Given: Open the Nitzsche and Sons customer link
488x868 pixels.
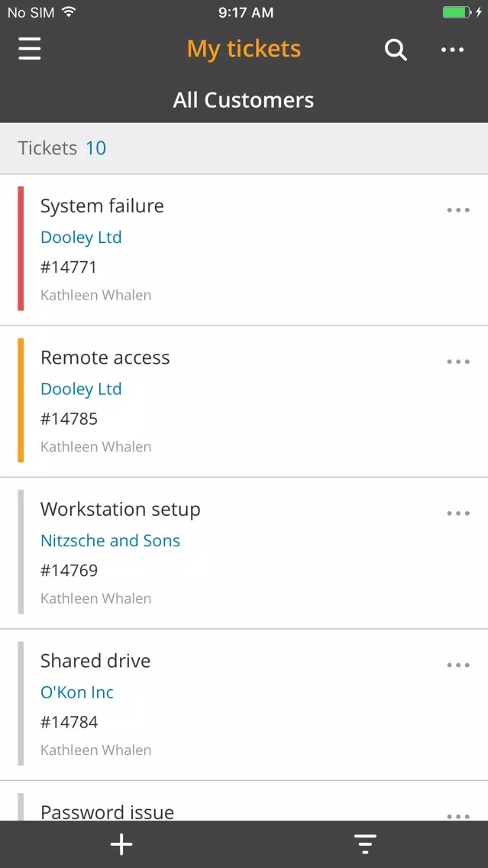Looking at the screenshot, I should click(x=110, y=540).
